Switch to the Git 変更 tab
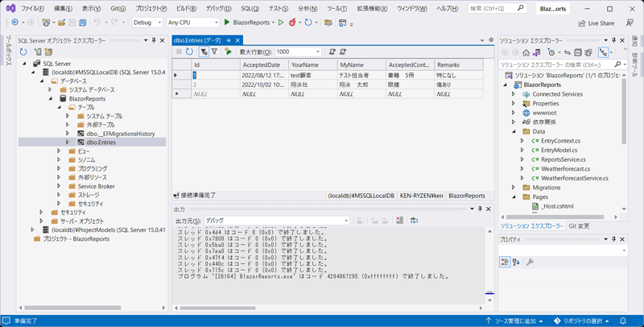The width and height of the screenshot is (644, 327). (x=579, y=226)
